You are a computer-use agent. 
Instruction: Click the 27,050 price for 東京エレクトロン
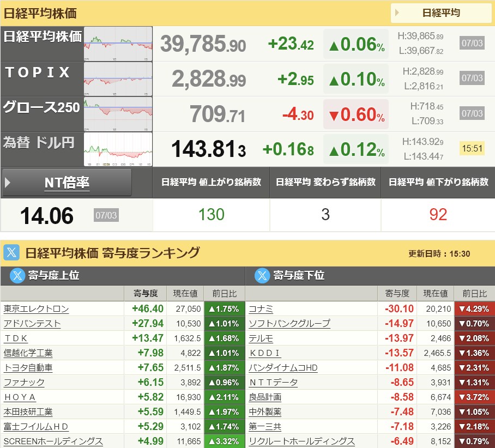[188, 309]
